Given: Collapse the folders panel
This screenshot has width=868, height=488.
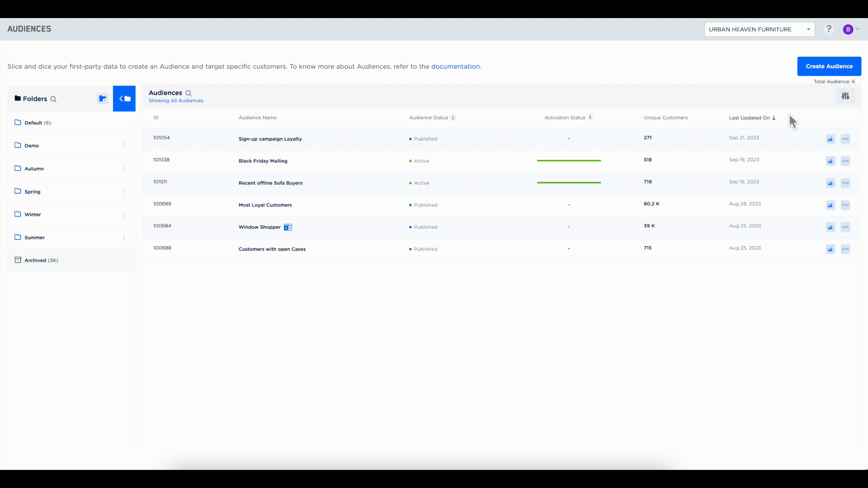Looking at the screenshot, I should pos(124,99).
